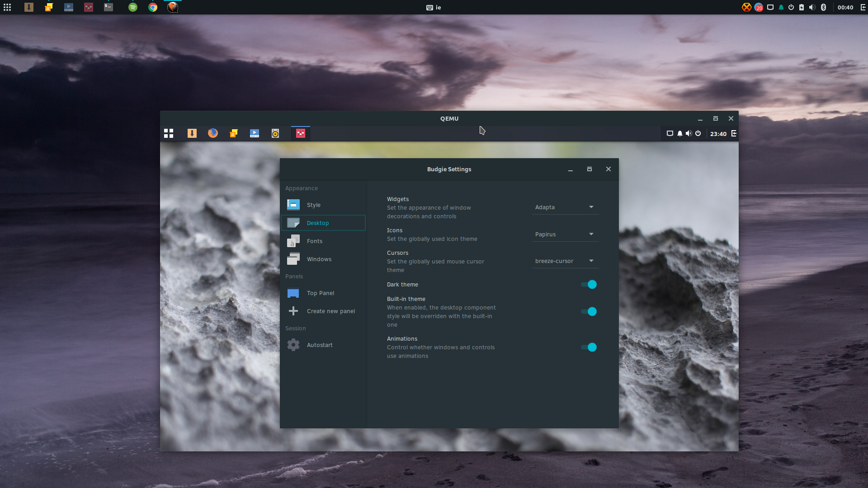Toggle the Dark theme switch

[589, 284]
